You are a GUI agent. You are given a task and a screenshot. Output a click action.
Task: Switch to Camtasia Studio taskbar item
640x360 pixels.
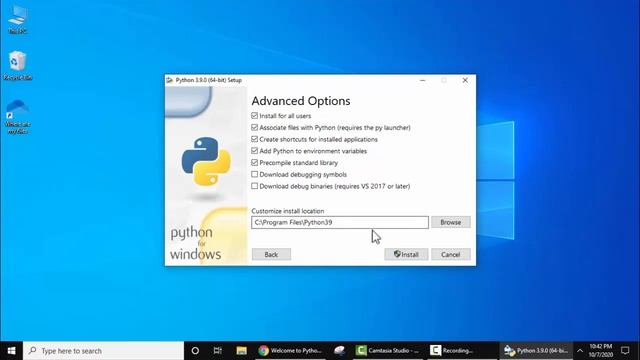pos(388,351)
